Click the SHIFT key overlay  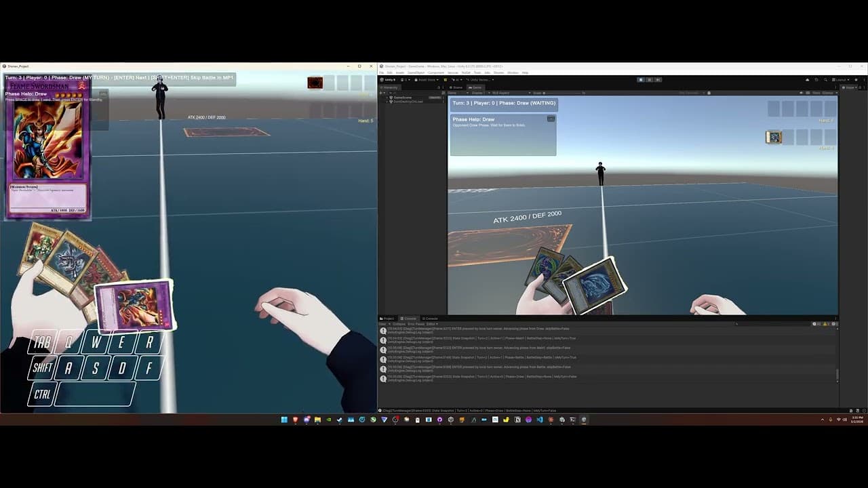coord(42,368)
